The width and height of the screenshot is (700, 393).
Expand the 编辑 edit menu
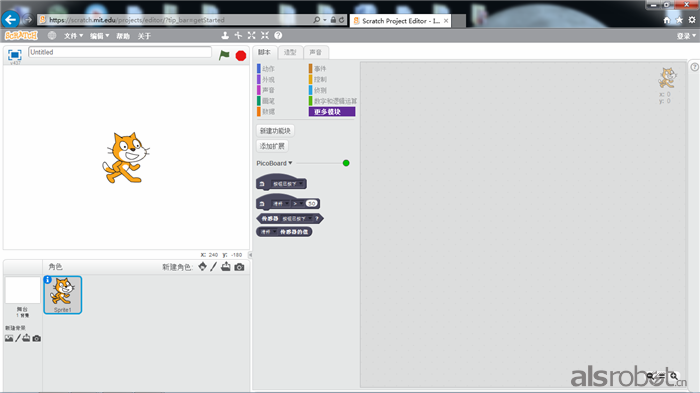coord(100,36)
